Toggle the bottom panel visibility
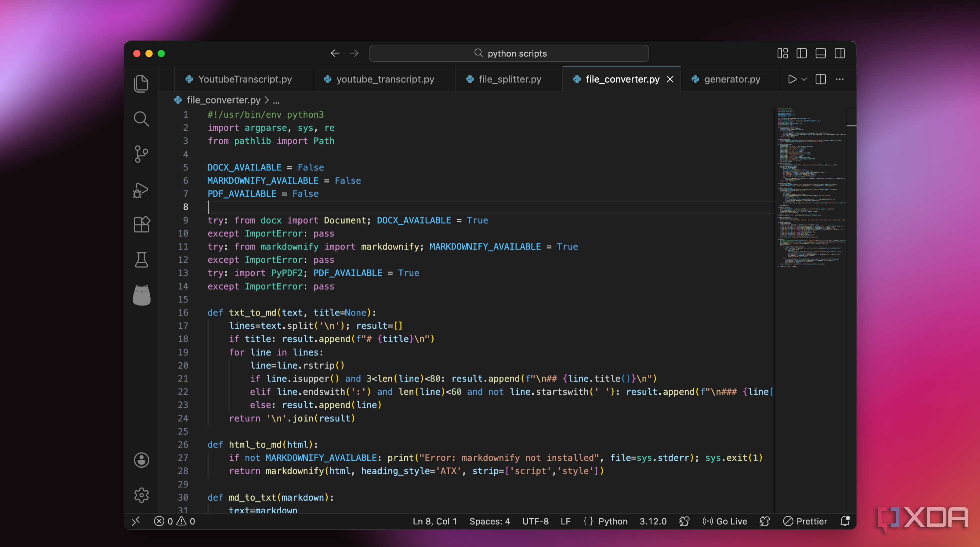Viewport: 980px width, 547px height. [x=821, y=53]
